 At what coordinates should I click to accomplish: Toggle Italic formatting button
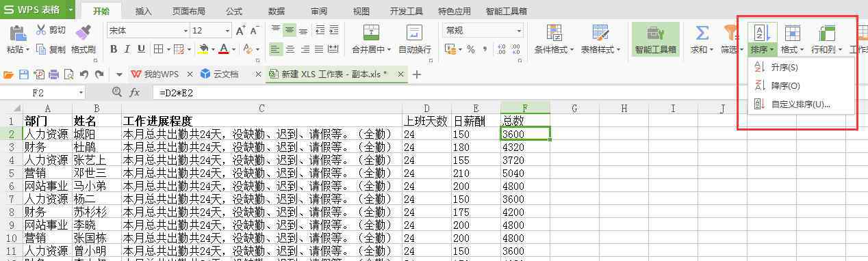[x=128, y=49]
